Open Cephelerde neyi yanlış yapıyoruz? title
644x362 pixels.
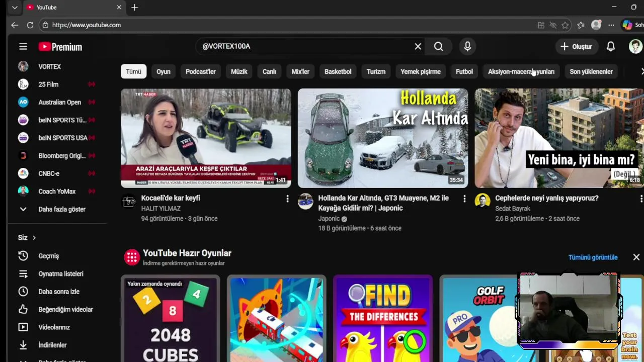[547, 198]
